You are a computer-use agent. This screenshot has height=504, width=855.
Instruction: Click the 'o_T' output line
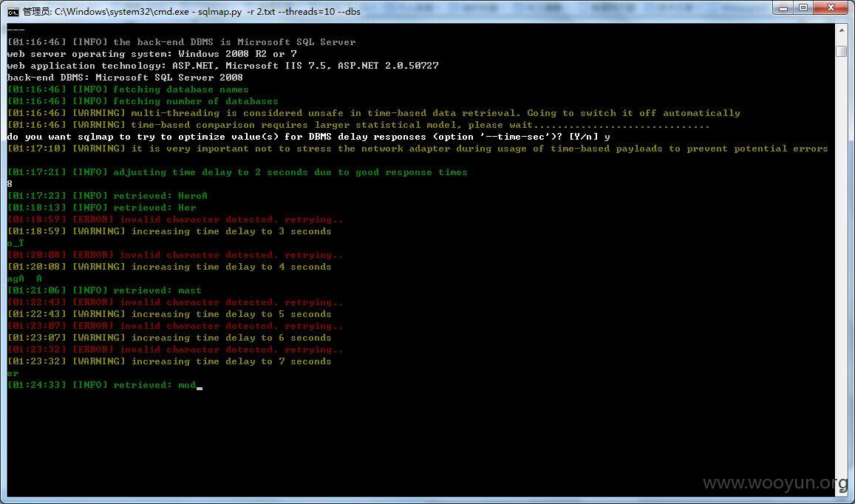click(16, 243)
